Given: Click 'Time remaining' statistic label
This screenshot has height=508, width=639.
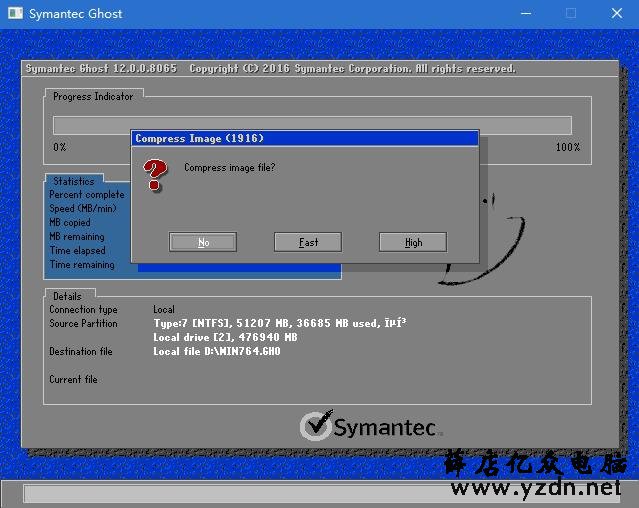Looking at the screenshot, I should (82, 265).
